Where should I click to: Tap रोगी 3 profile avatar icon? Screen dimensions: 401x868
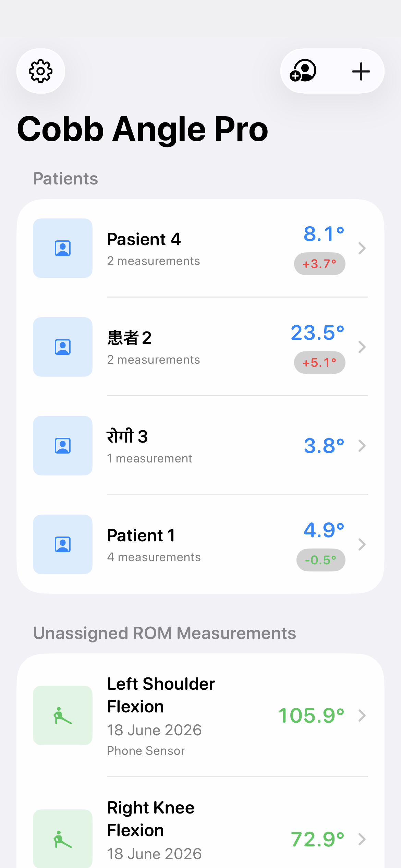pos(63,446)
